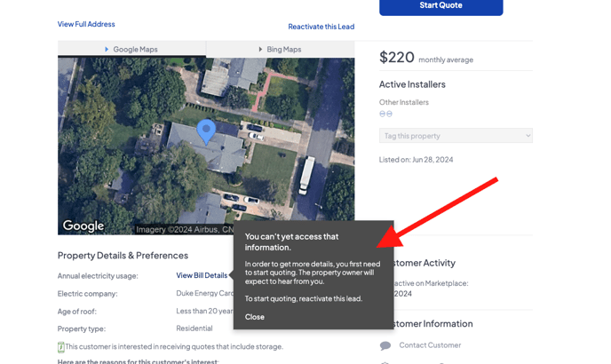611x364 pixels.
Task: Click the tooltip pointer arrow near Bill Details
Action: pyautogui.click(x=231, y=275)
